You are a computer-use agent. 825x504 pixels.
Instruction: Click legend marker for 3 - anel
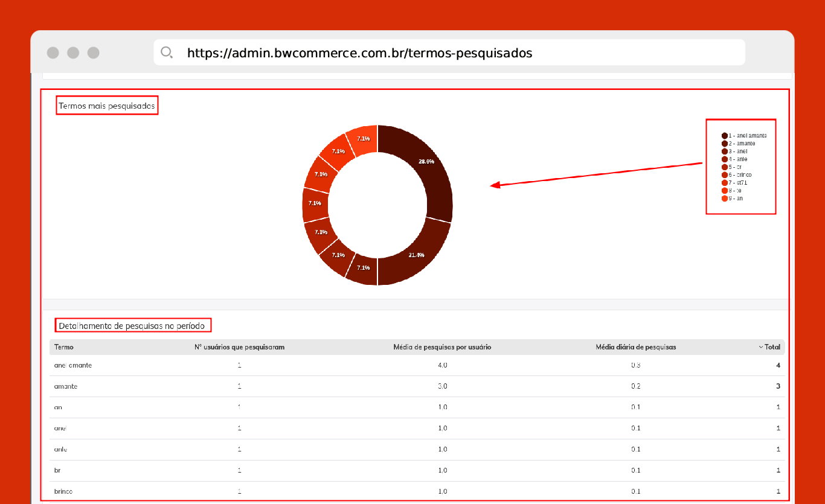pos(725,152)
